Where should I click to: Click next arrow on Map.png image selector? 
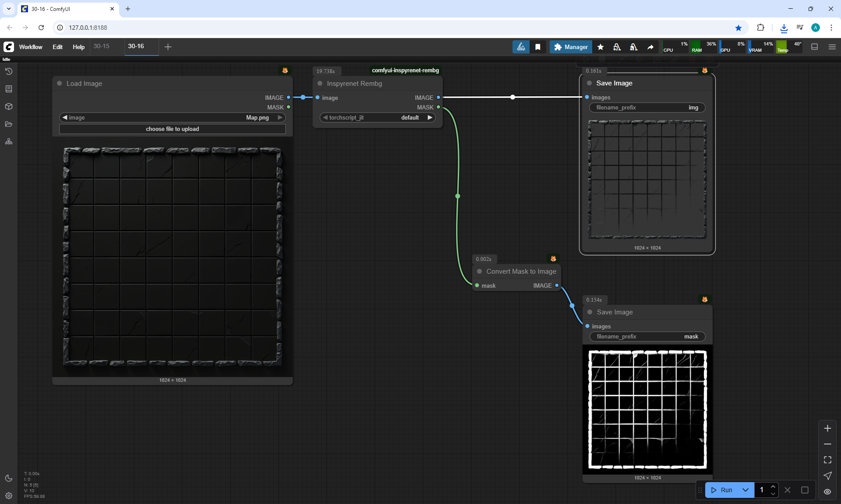280,117
